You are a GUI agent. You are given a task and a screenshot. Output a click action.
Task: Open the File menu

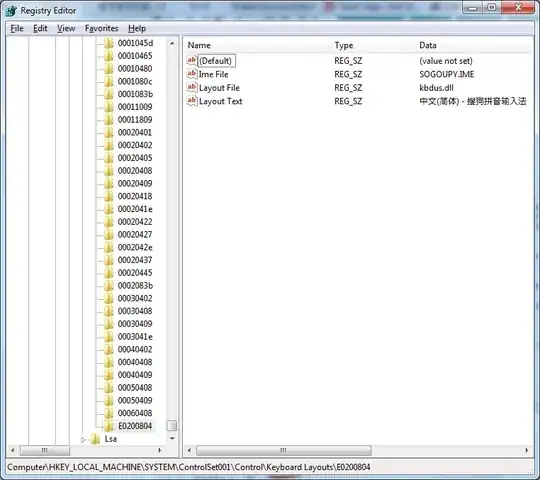point(17,28)
